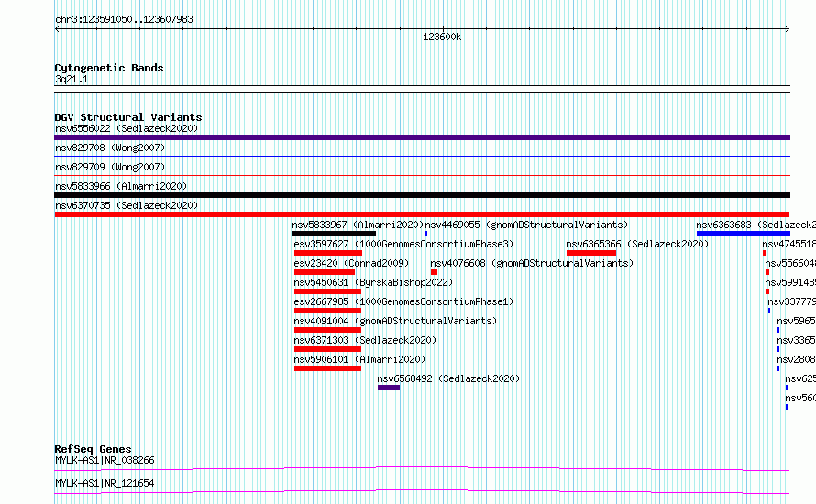Select the blue nsv6363683 variant bar

pyautogui.click(x=744, y=234)
